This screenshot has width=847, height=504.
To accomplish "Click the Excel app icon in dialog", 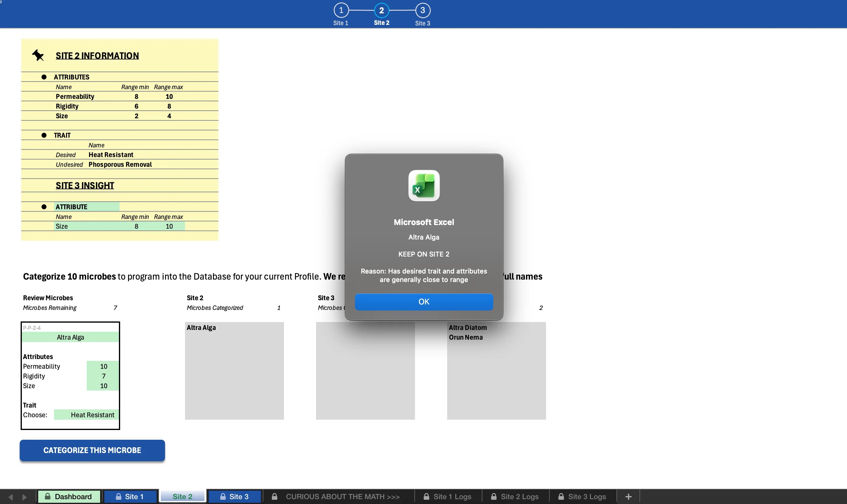I will click(424, 186).
